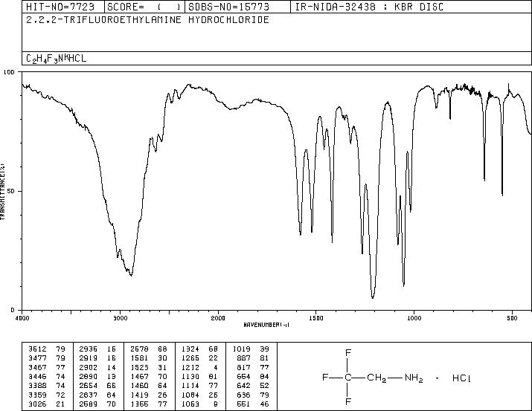Click the 2000 tick label on x-axis
Viewport: 532px width, 411px height.
point(218,318)
